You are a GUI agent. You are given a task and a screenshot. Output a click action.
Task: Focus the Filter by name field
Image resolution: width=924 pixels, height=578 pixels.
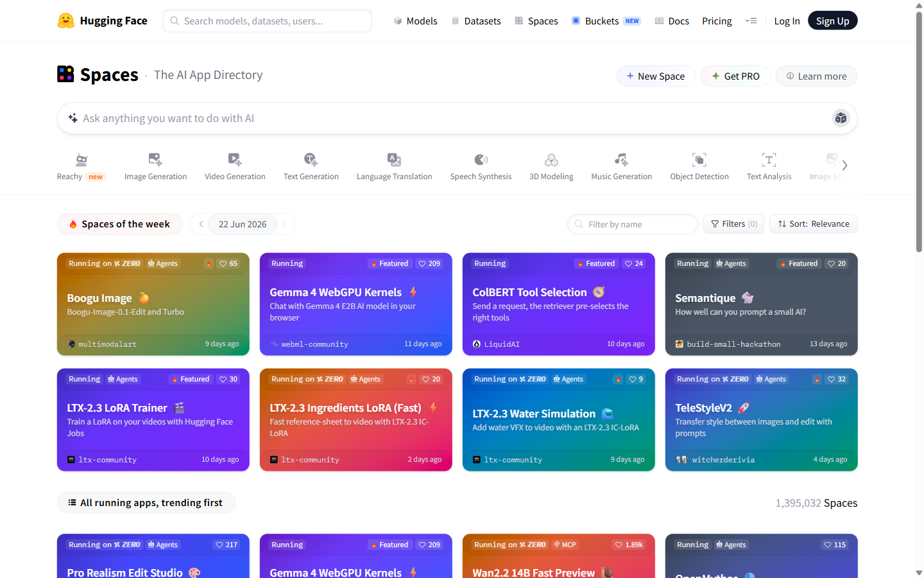coord(633,224)
